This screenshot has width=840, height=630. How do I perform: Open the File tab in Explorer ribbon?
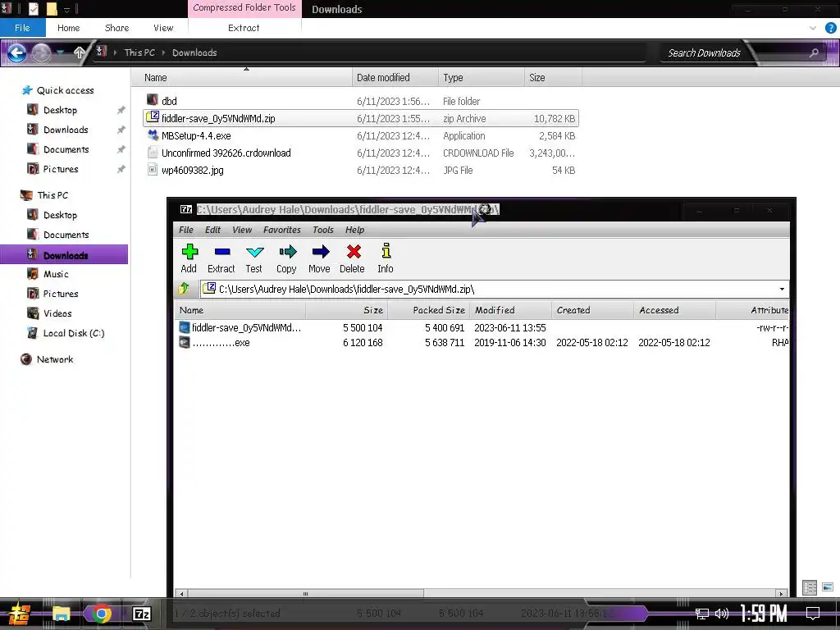click(x=22, y=28)
